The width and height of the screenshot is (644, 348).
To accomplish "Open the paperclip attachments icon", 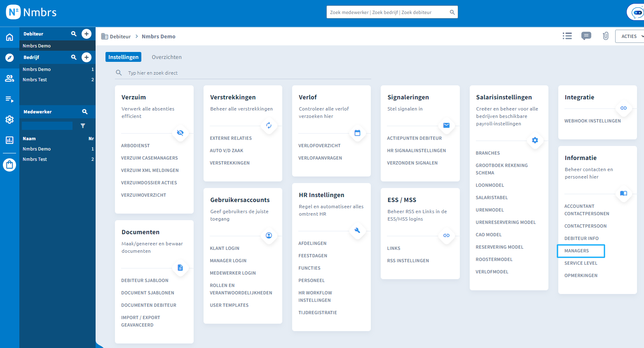I will (x=606, y=36).
